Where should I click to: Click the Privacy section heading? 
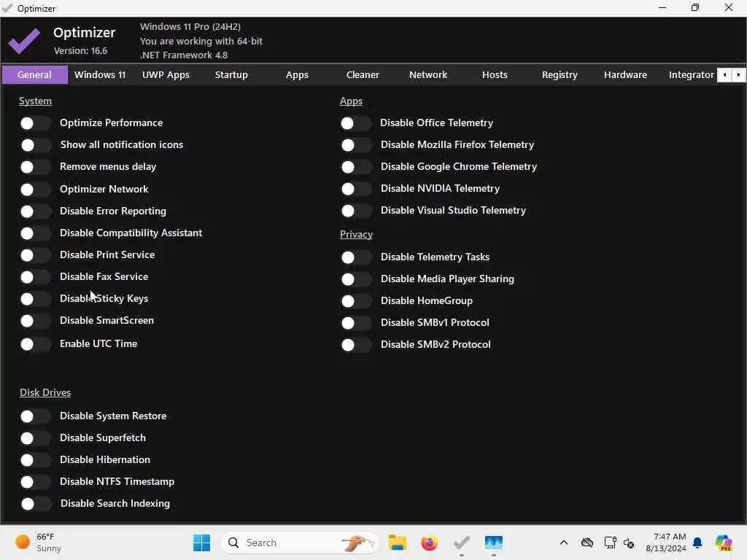click(x=356, y=234)
